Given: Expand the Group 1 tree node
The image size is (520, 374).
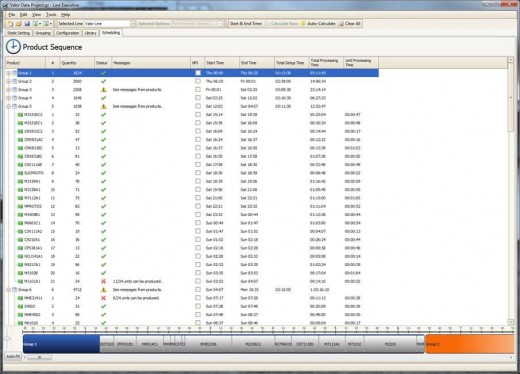Looking at the screenshot, I should coord(8,73).
